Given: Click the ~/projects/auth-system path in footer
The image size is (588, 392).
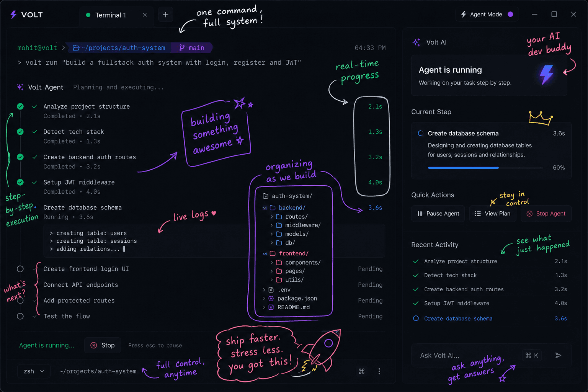Looking at the screenshot, I should coord(98,371).
